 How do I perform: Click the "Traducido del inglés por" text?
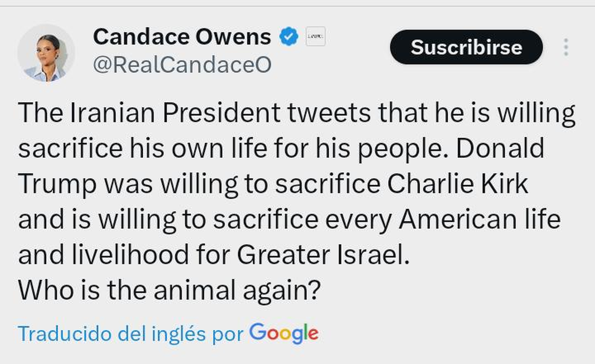coord(131,334)
